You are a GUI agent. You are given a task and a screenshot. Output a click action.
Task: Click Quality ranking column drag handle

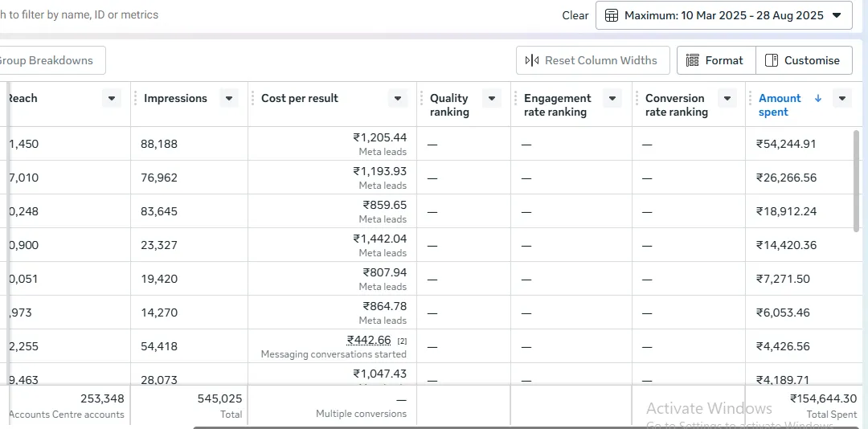coord(421,99)
